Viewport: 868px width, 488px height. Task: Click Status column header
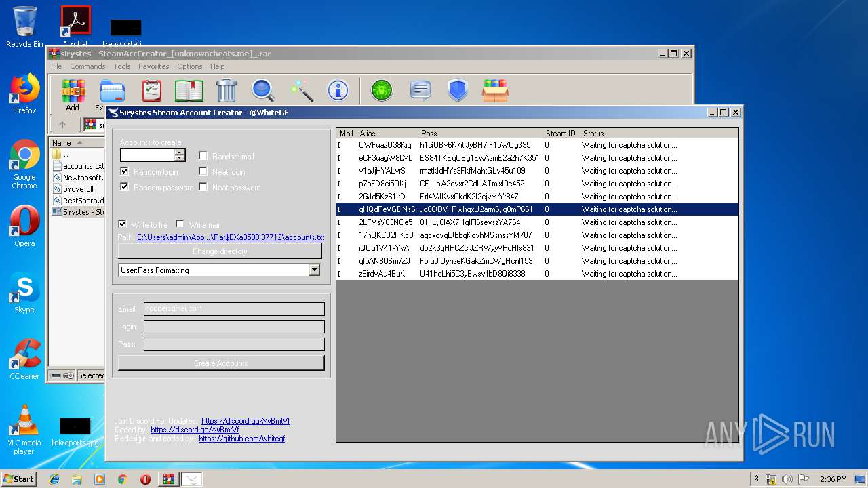click(658, 134)
